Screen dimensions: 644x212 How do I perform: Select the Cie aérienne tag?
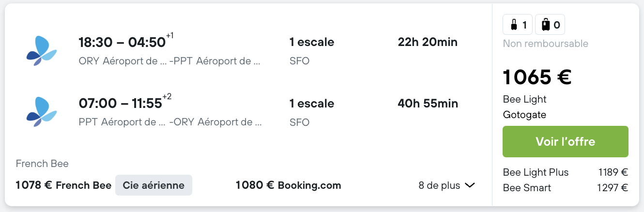(x=153, y=185)
